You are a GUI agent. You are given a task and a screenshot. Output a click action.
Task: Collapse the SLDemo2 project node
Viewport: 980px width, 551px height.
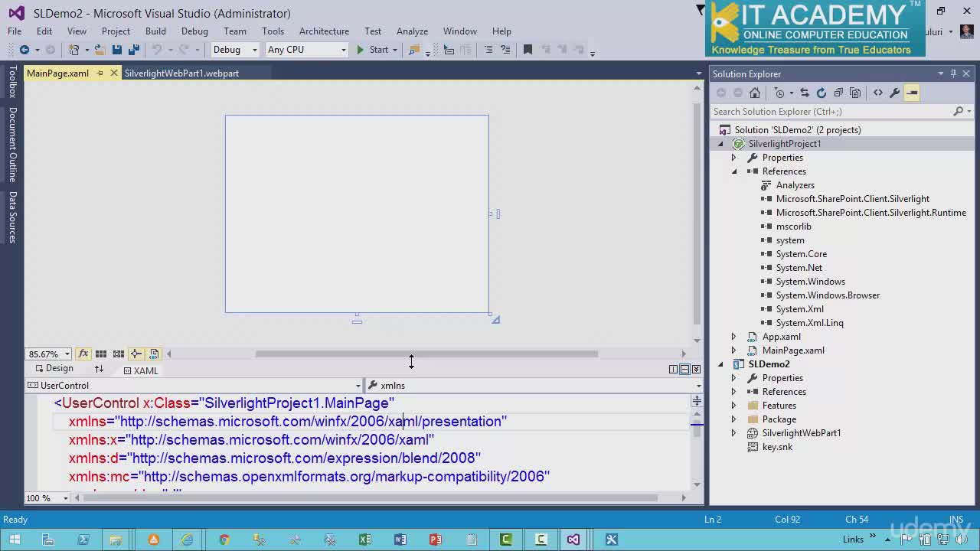pyautogui.click(x=720, y=364)
